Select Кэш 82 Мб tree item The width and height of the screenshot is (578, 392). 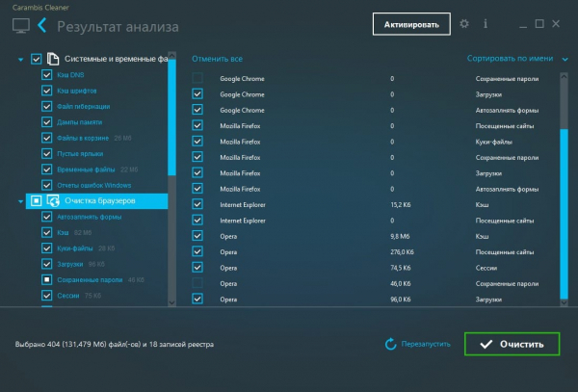[x=74, y=232]
